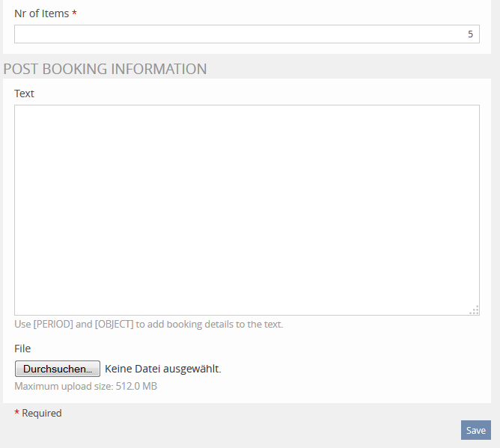This screenshot has height=448, width=500.
Task: Click the 'File' field label
Action: coord(22,349)
